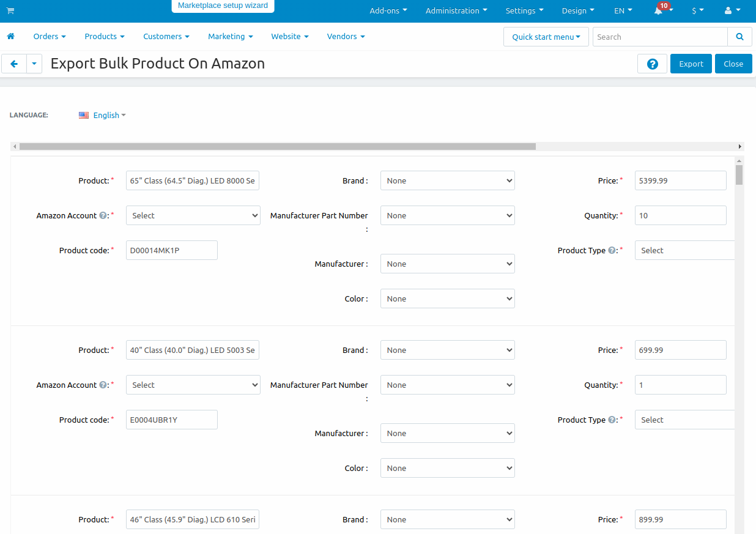Click the US flag language icon
756x534 pixels.
[84, 115]
